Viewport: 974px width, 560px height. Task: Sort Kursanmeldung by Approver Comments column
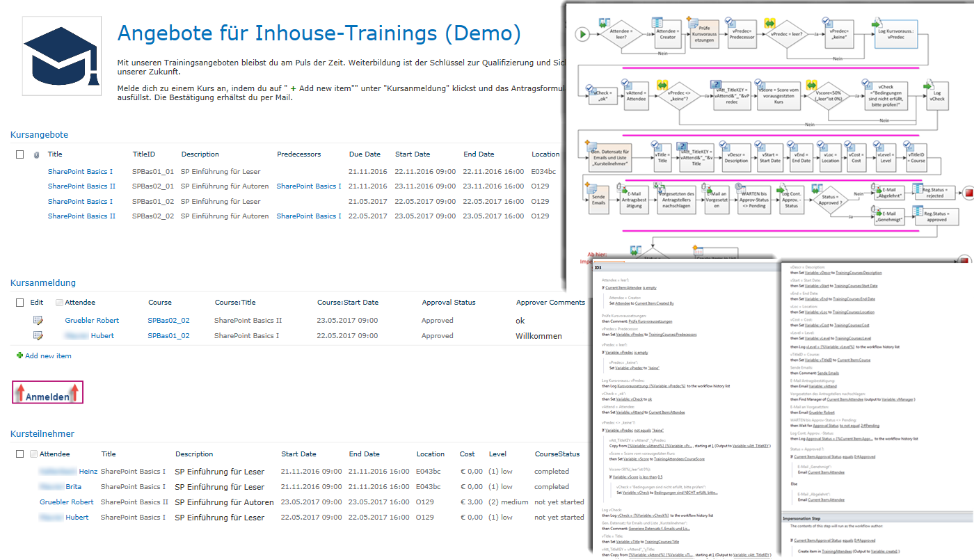tap(550, 303)
